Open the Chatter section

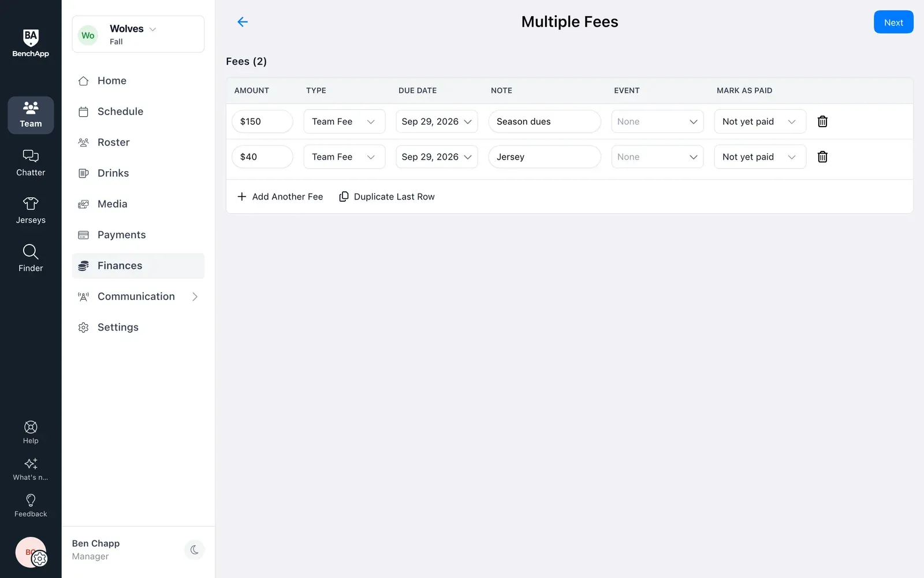31,163
